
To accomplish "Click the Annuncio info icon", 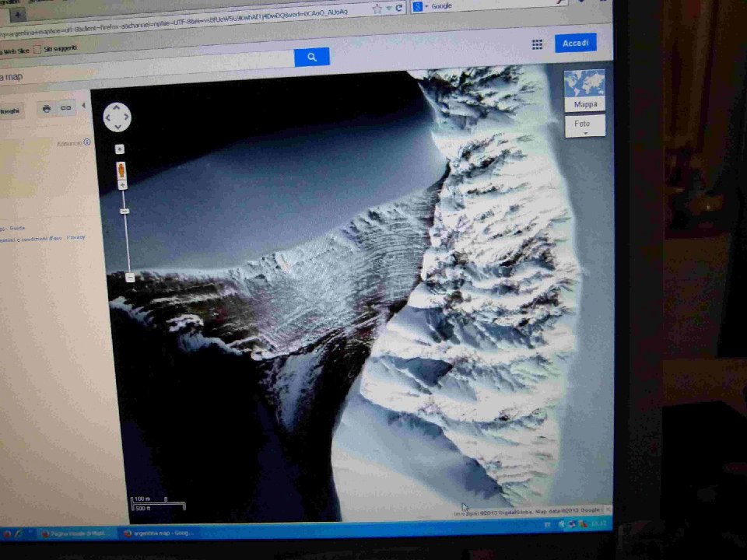I will pos(87,142).
